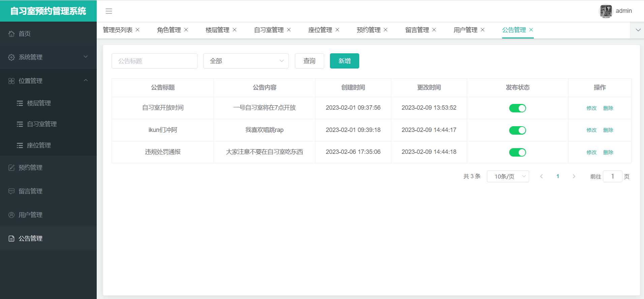Go to previous page arrow
644x299 pixels.
pyautogui.click(x=541, y=176)
